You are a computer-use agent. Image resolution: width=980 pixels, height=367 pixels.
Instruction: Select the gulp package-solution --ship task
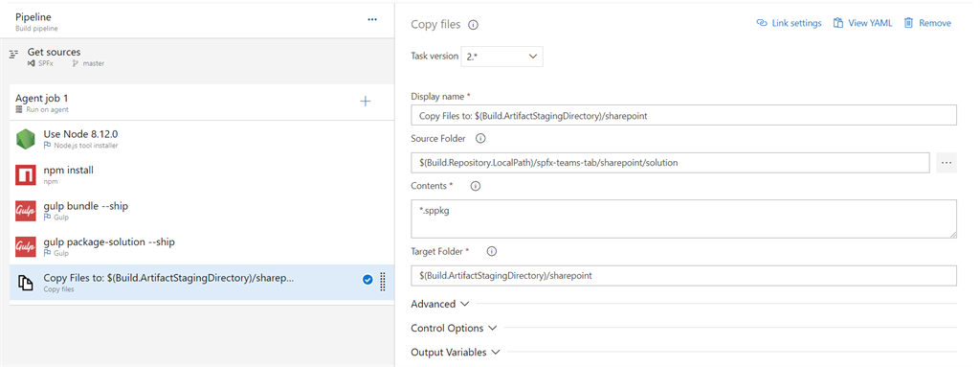202,247
